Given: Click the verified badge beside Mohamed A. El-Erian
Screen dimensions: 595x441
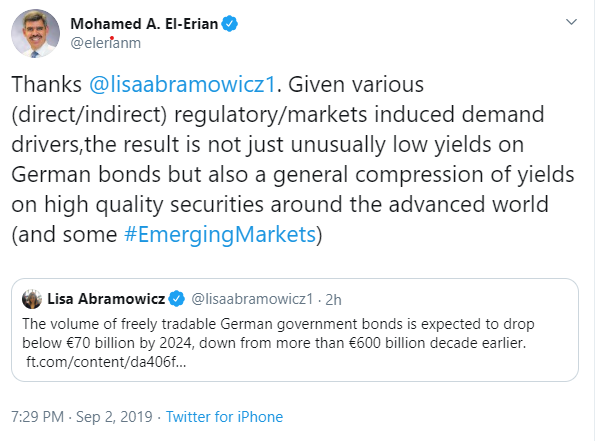Looking at the screenshot, I should pos(230,24).
